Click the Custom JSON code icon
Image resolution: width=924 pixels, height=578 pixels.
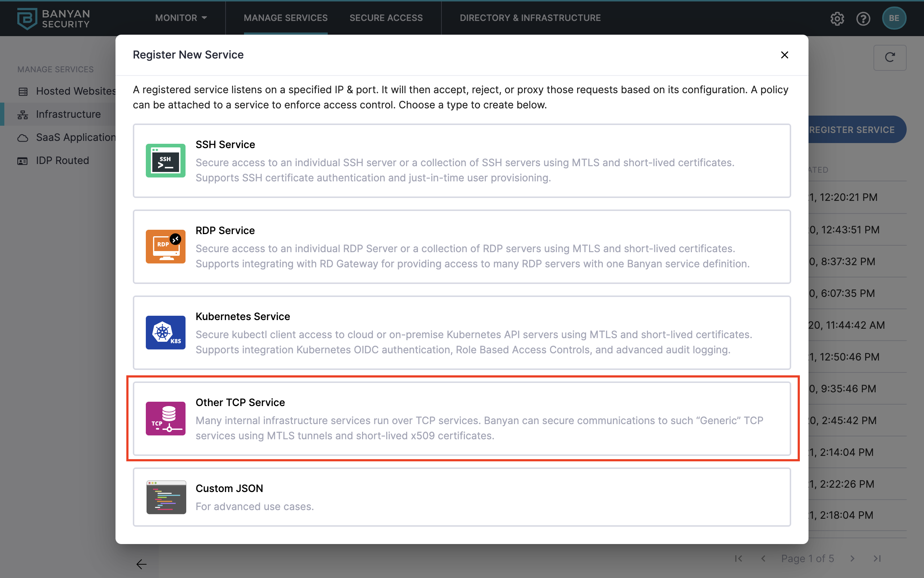coord(166,497)
